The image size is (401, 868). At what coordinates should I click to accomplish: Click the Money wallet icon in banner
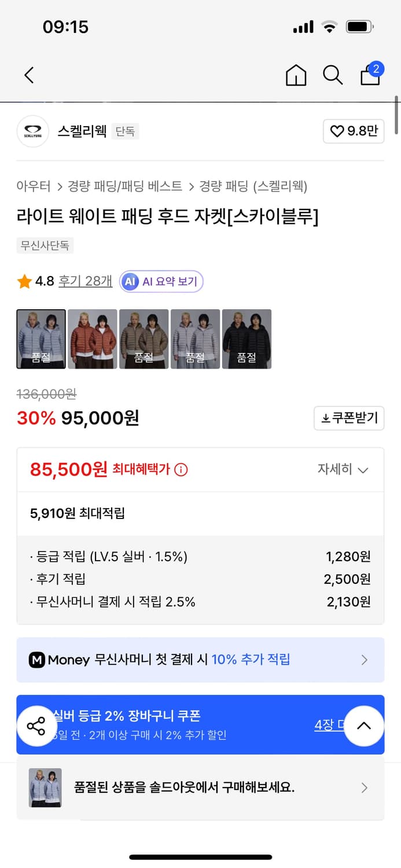click(x=38, y=660)
